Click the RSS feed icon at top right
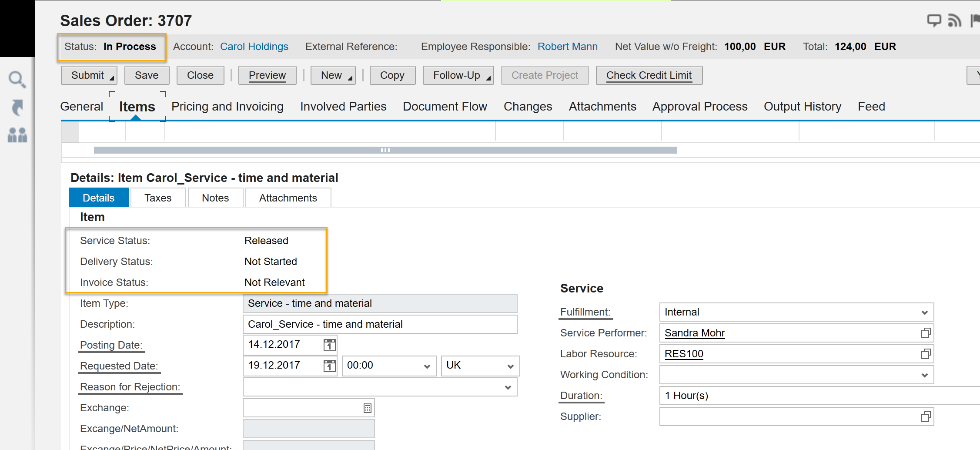980x450 pixels. point(954,20)
